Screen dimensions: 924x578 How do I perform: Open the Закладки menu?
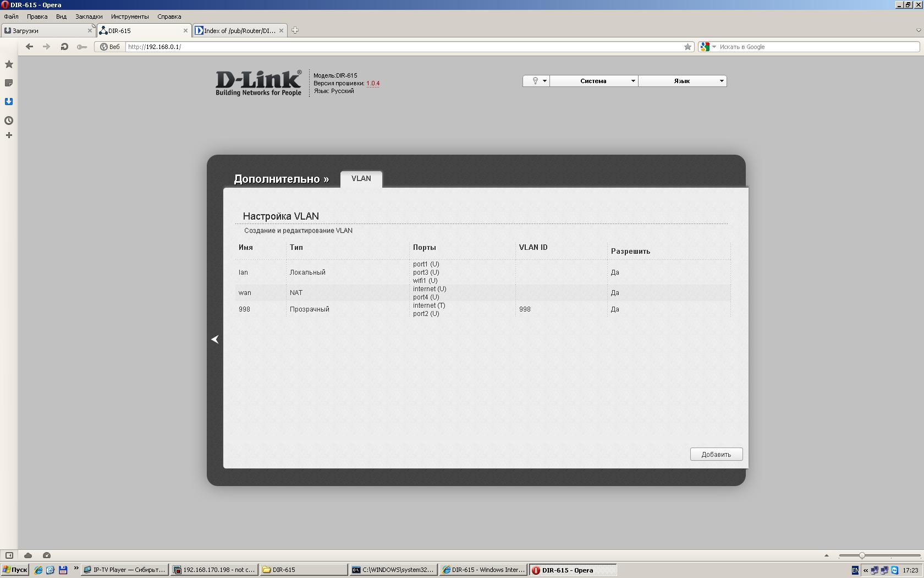(89, 17)
